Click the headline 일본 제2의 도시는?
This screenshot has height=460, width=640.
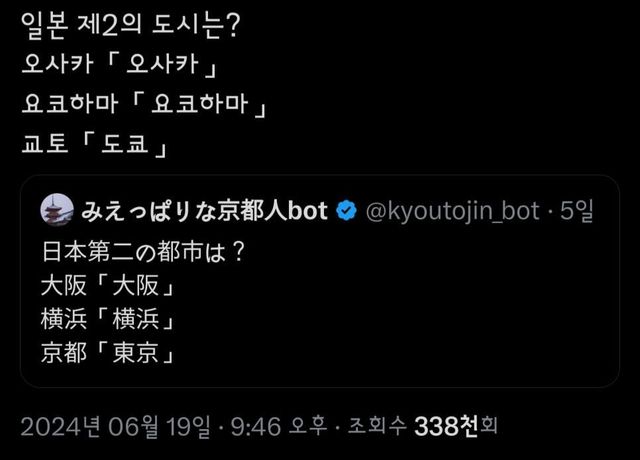[130, 26]
